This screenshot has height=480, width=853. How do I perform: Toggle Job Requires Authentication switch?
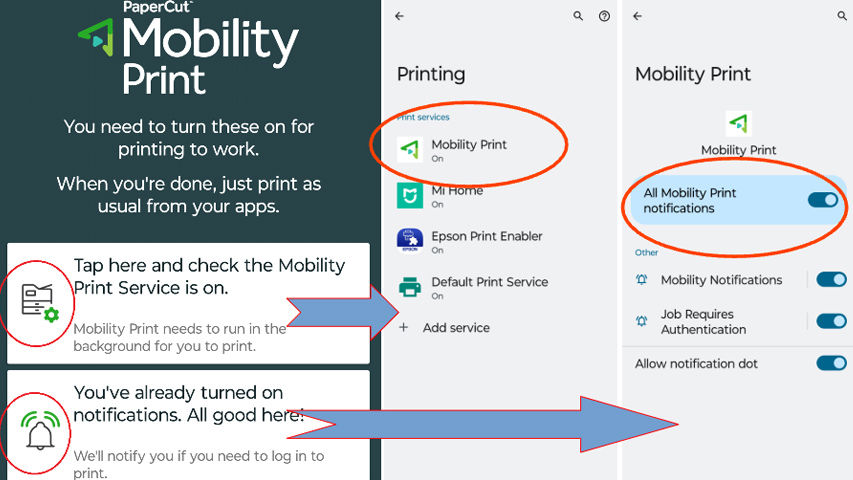click(x=831, y=321)
